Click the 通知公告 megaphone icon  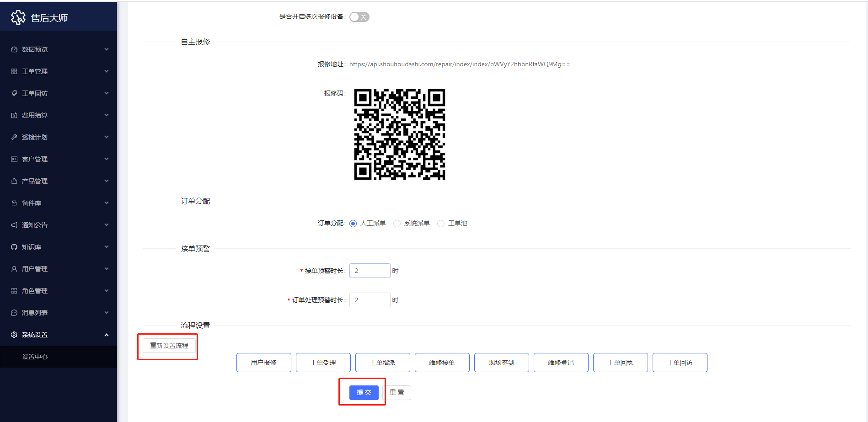click(14, 225)
